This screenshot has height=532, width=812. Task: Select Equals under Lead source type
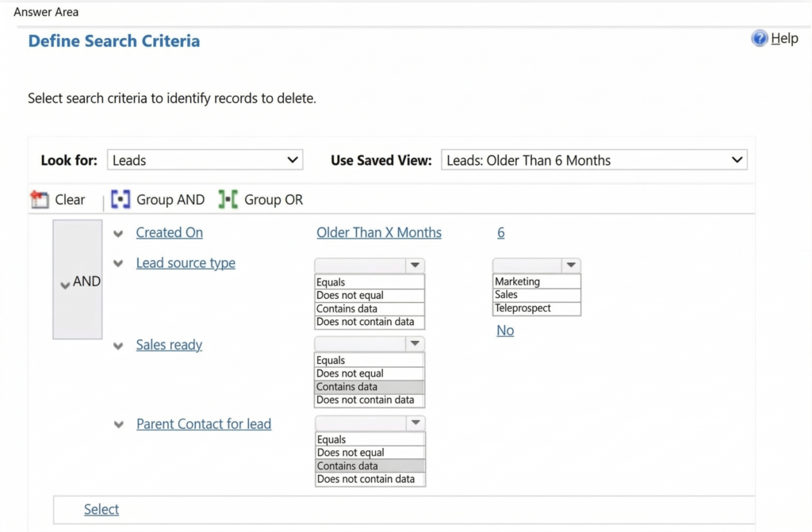[370, 282]
